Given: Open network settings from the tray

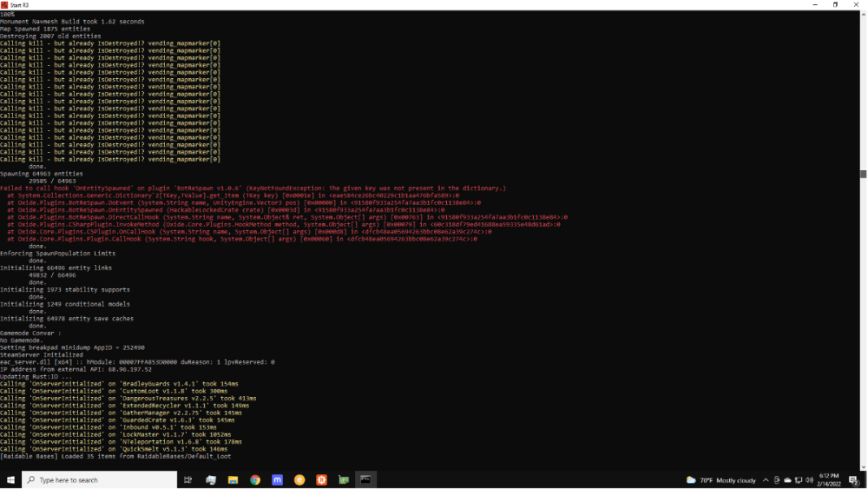Looking at the screenshot, I should 798,479.
